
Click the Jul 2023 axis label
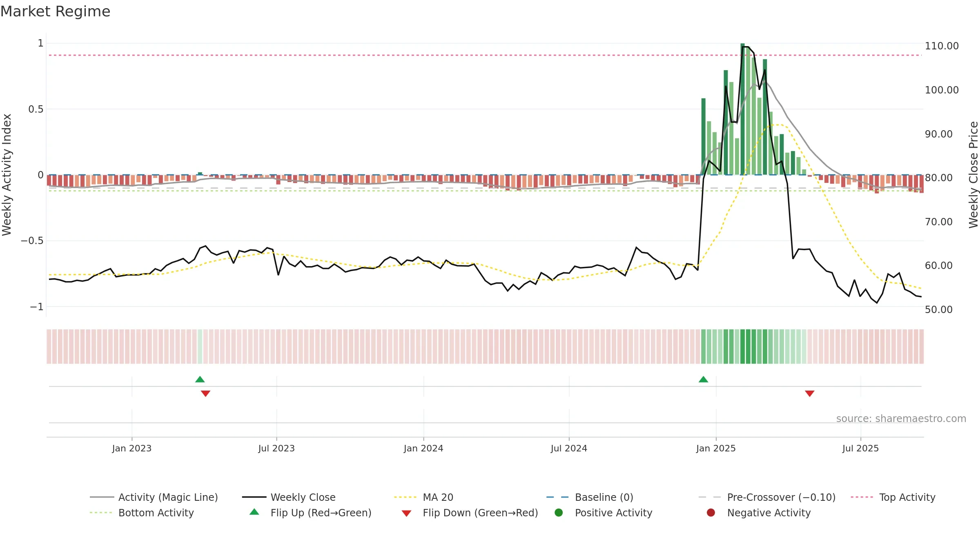[276, 448]
